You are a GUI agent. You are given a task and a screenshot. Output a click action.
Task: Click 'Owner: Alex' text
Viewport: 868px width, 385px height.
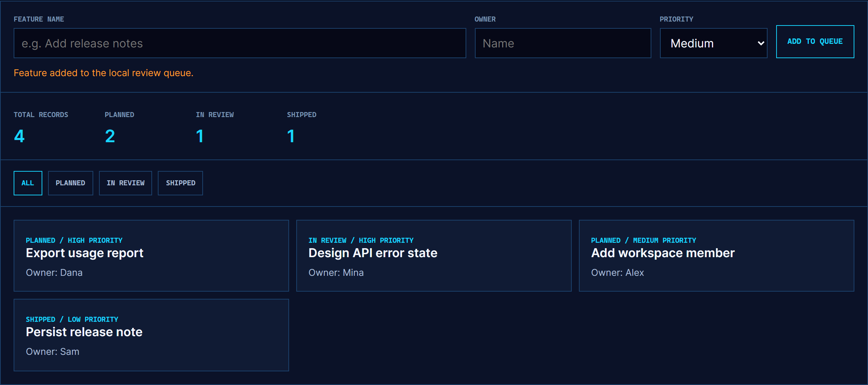pos(617,273)
